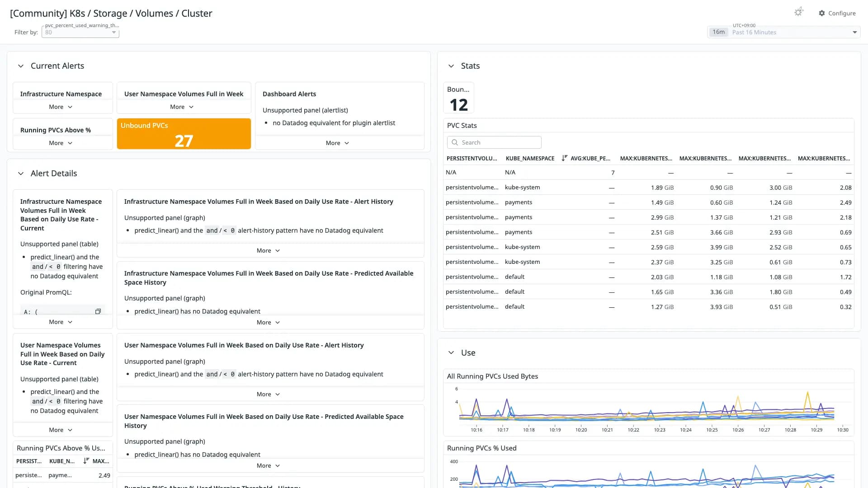Click the payments row with 2.51 GiB
The image size is (868, 488).
(648, 232)
